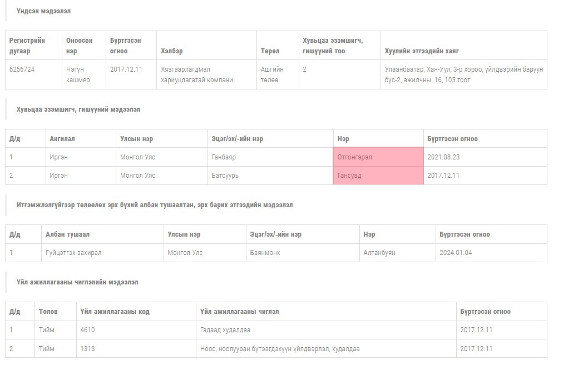Screen dimensions: 588x365
Task: Click parent name 'Батсуурь'
Action: pyautogui.click(x=225, y=176)
